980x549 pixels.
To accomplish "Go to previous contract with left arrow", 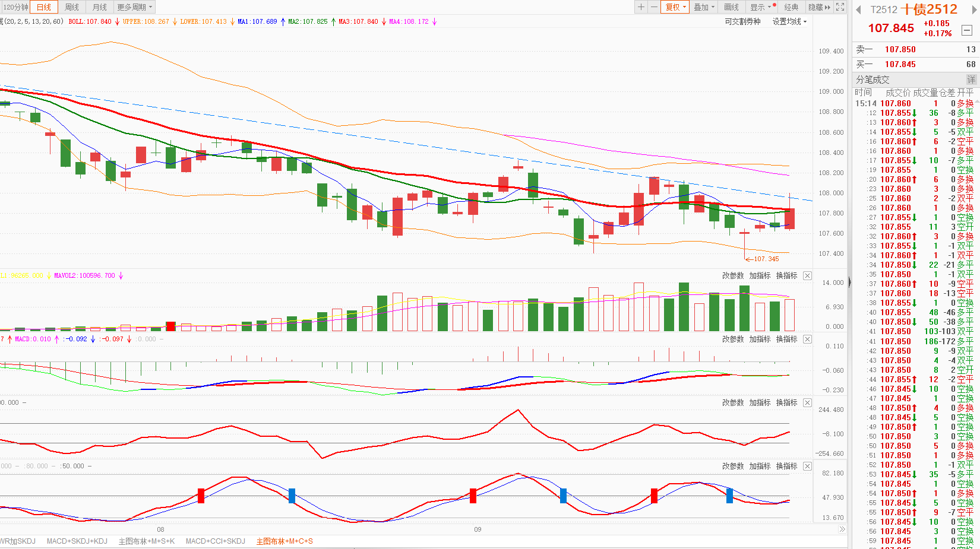I will coord(858,9).
